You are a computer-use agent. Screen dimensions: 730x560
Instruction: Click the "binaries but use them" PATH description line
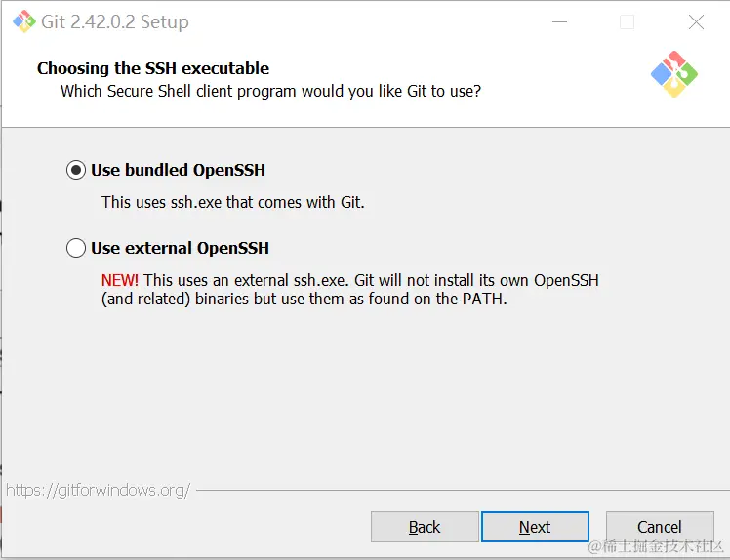304,299
